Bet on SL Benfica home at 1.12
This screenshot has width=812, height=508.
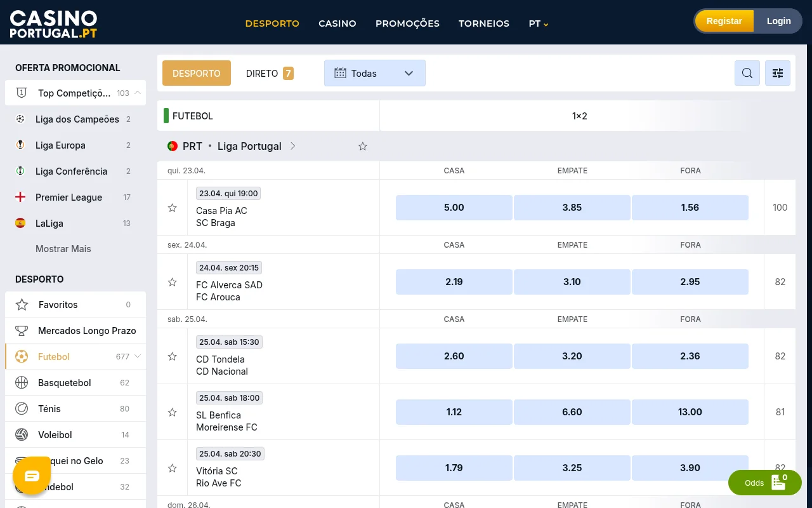click(454, 412)
